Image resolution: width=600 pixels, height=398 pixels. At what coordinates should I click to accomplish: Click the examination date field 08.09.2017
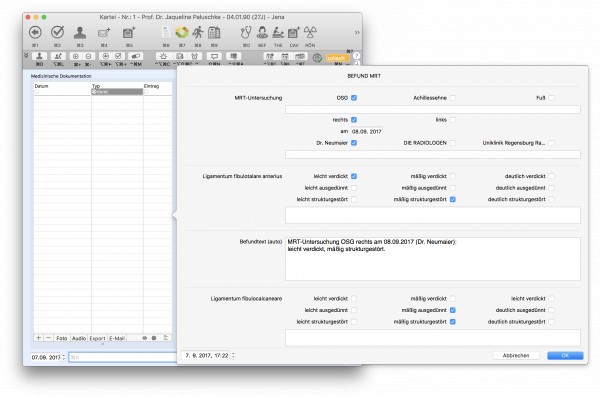(x=367, y=131)
